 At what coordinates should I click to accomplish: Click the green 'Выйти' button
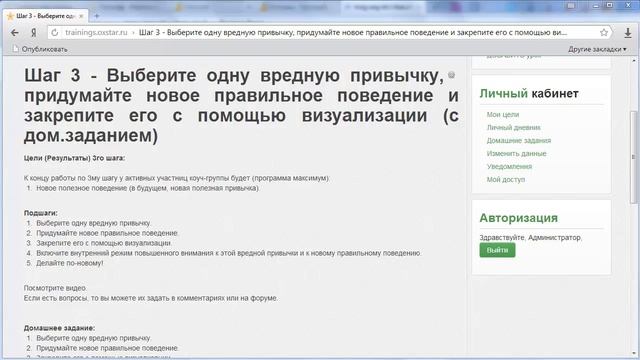[x=497, y=250]
